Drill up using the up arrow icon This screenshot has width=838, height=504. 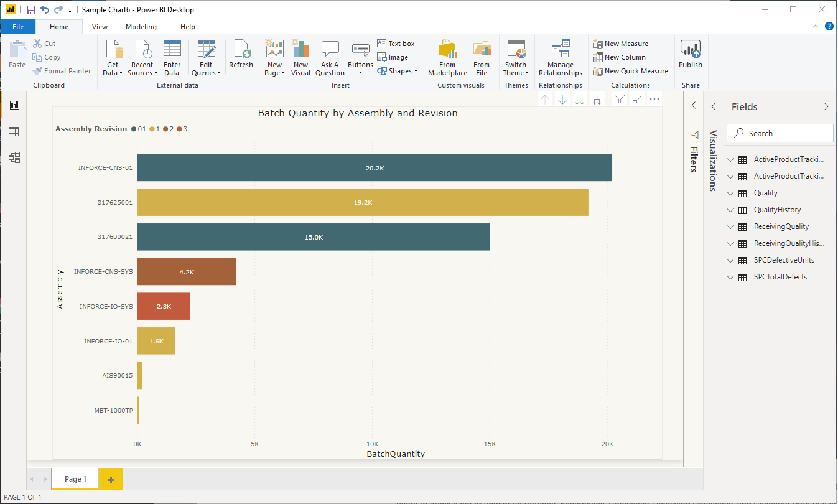(x=545, y=100)
